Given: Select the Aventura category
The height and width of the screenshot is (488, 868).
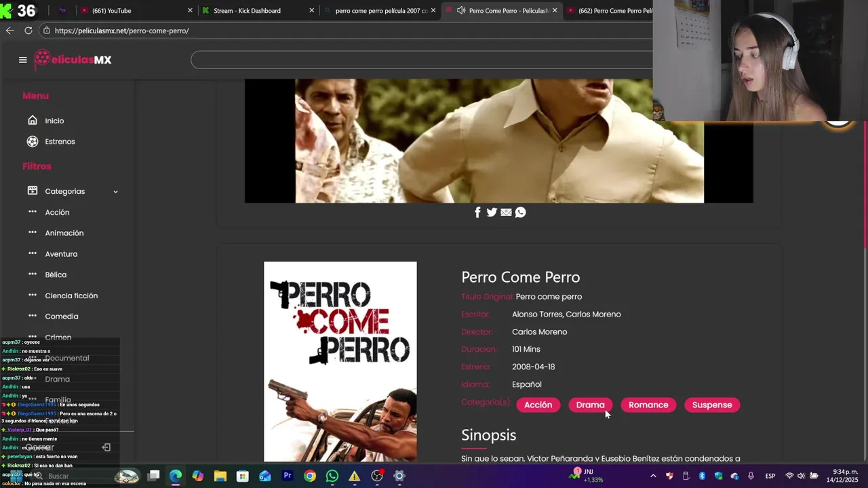Looking at the screenshot, I should (61, 254).
